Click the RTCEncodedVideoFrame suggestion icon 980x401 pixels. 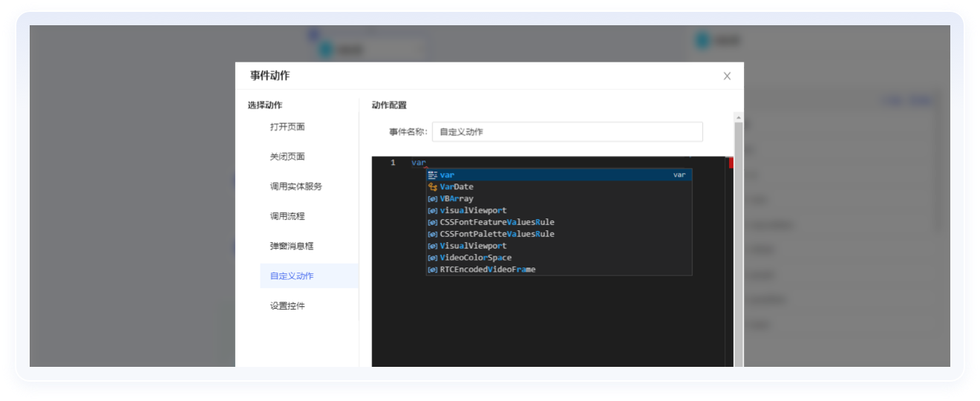(x=432, y=270)
